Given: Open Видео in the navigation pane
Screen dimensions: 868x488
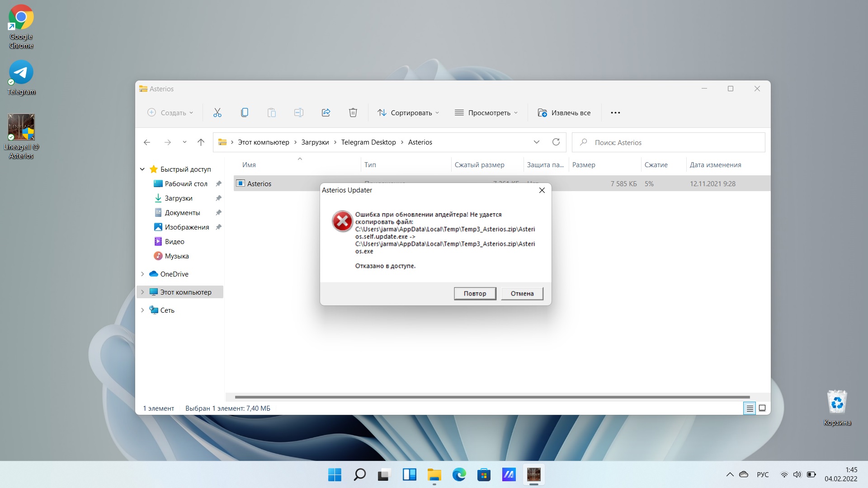Looking at the screenshot, I should click(x=175, y=241).
